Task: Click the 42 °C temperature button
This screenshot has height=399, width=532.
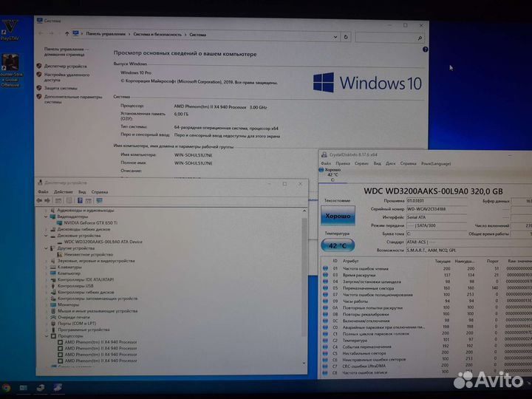Action: tap(338, 245)
